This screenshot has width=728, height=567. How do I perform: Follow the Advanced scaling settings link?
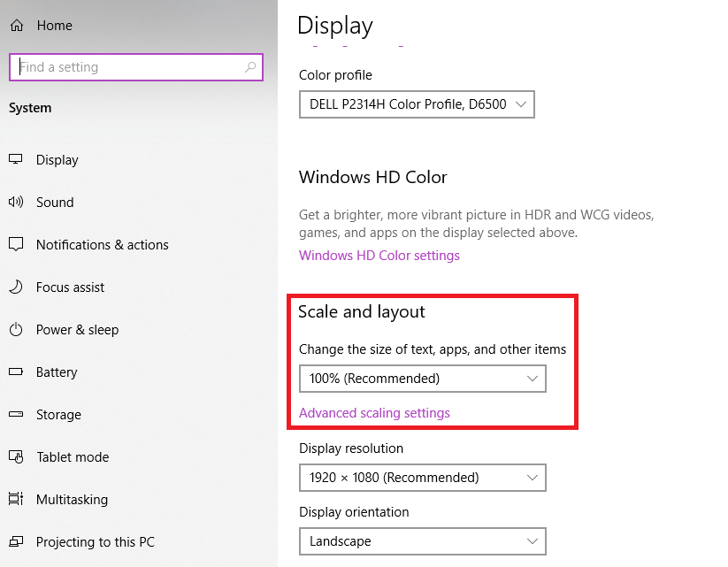coord(374,413)
